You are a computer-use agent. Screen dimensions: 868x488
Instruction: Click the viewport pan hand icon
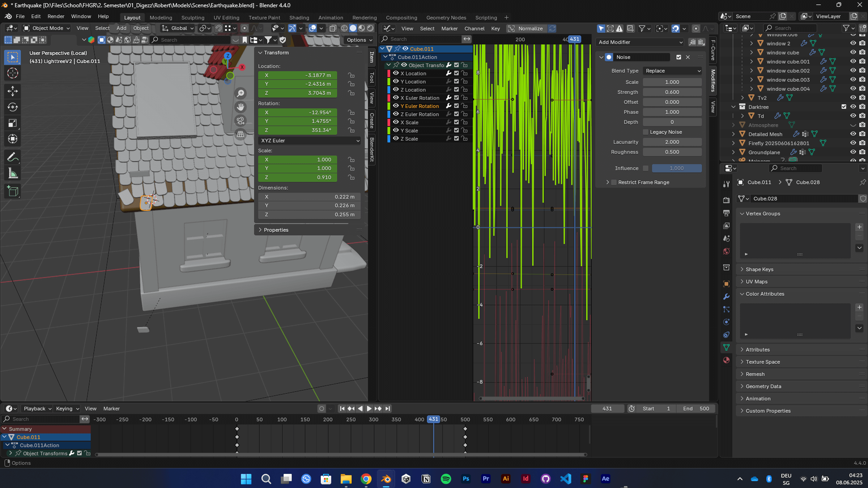coord(241,107)
